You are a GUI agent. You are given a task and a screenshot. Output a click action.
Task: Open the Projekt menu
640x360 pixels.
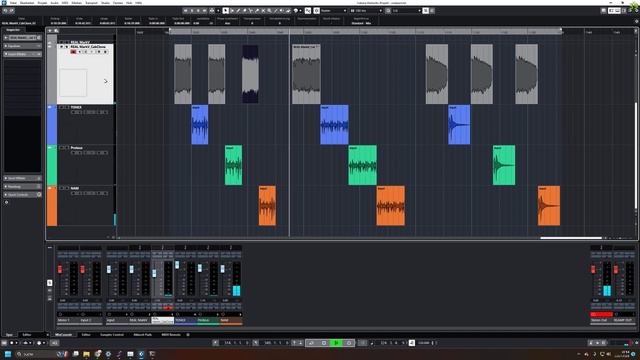pos(42,2)
